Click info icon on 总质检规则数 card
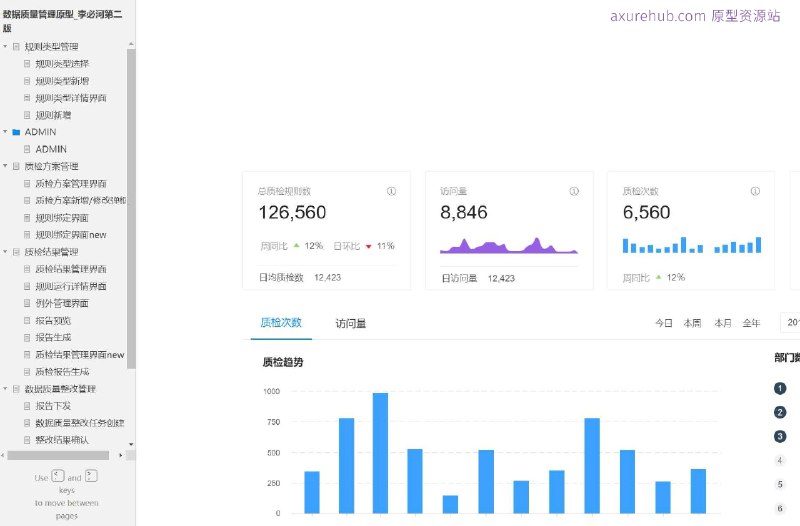 click(391, 191)
